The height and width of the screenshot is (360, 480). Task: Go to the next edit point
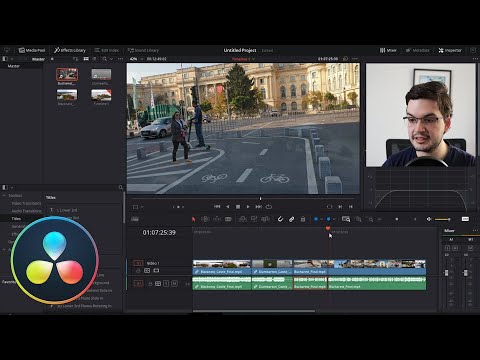tap(340, 207)
